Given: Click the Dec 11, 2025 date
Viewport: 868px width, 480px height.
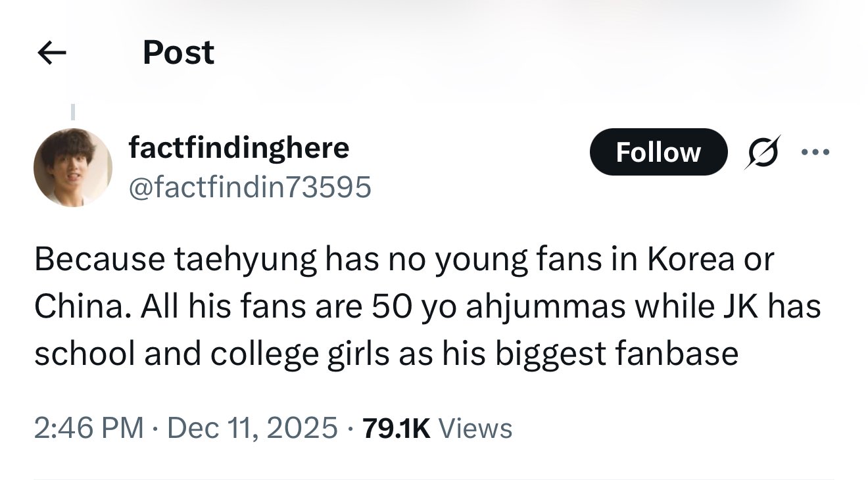Looking at the screenshot, I should coord(253,428).
